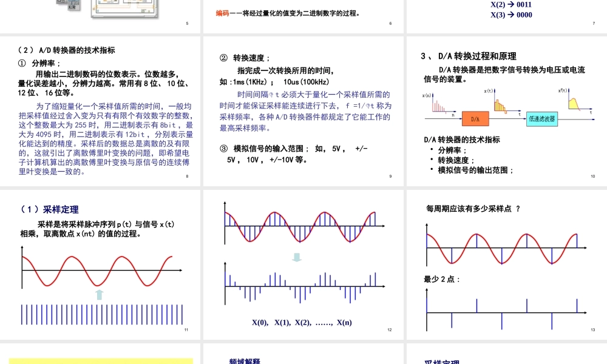
Task: Click the text ② 转换速度；
Action: 245,58
